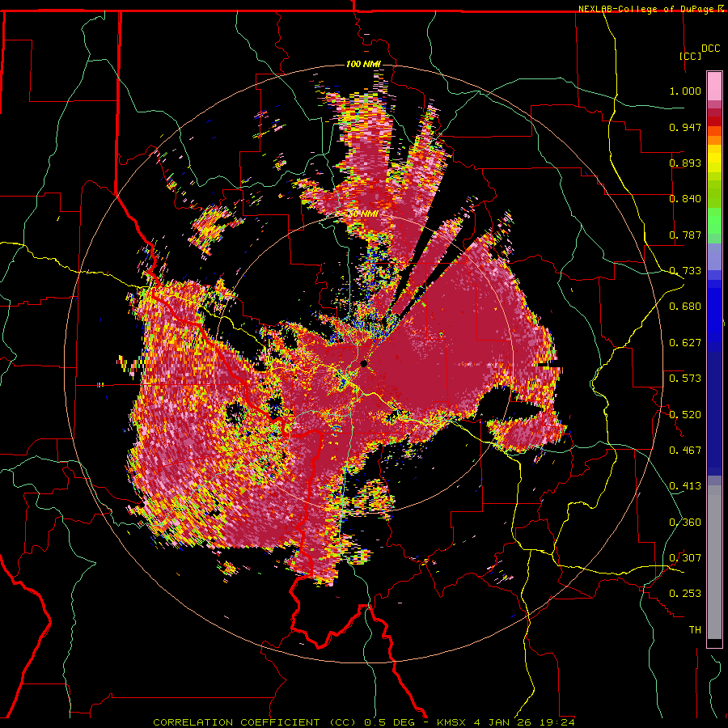Click the 50 NMI range ring label
Viewport: 728px width, 728px height.
pyautogui.click(x=362, y=214)
